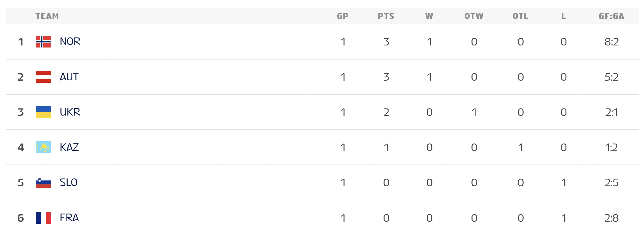This screenshot has height=234, width=644.
Task: Select the UKR team name
Action: coord(70,112)
